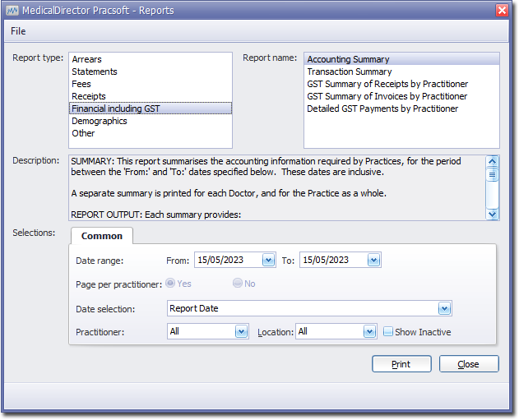Open the To date calendar dropdown

tap(373, 260)
